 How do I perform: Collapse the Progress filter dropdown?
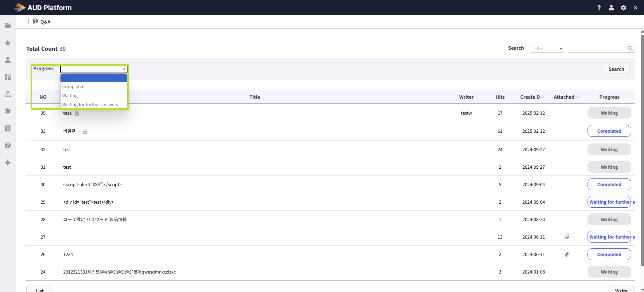click(94, 69)
